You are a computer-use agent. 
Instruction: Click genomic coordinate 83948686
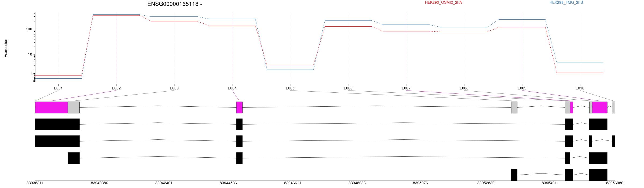357,183
